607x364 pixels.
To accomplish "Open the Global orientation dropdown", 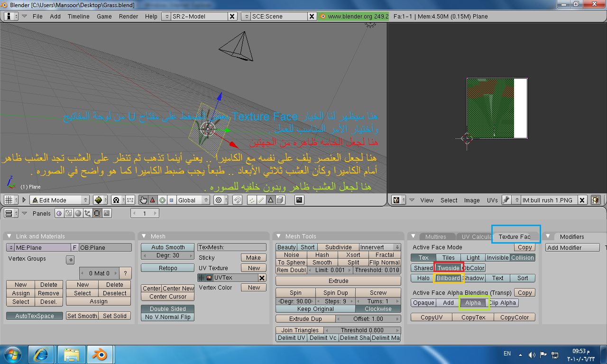I will click(x=193, y=200).
